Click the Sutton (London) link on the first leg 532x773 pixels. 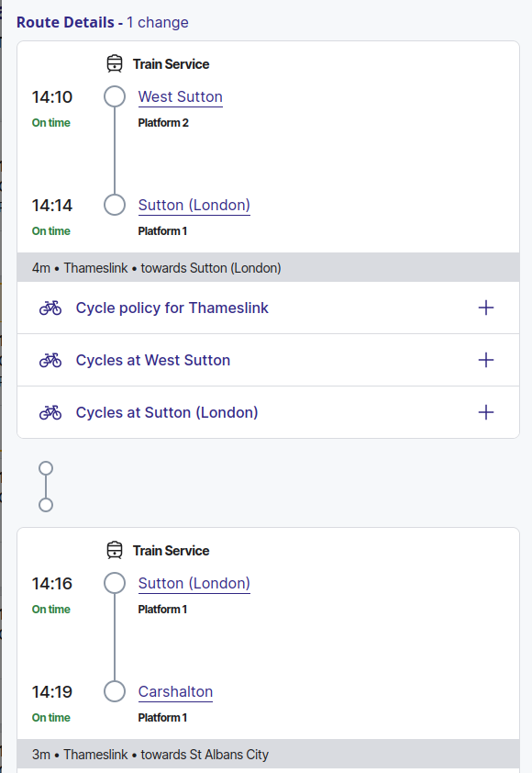(x=194, y=205)
